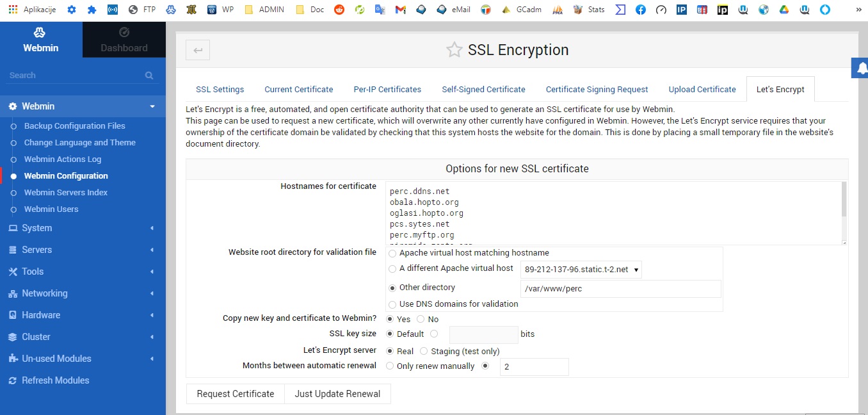This screenshot has width=868, height=415.
Task: Open Webmin Users link
Action: pos(51,209)
